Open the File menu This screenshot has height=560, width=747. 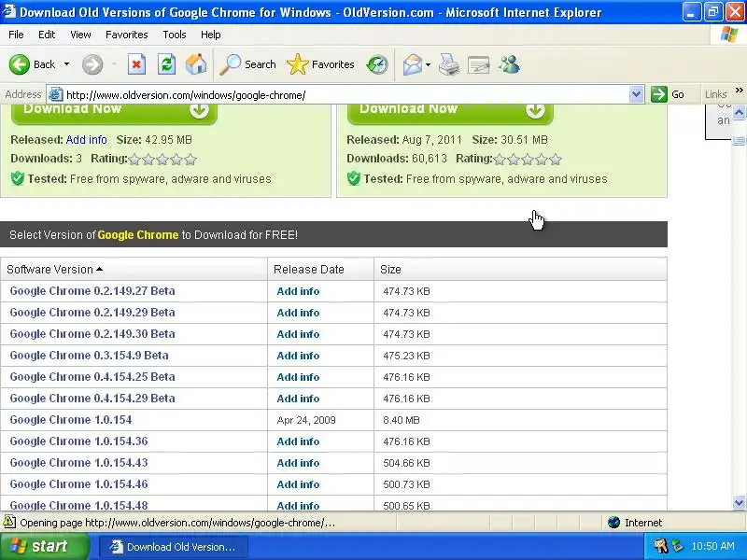pyautogui.click(x=16, y=35)
